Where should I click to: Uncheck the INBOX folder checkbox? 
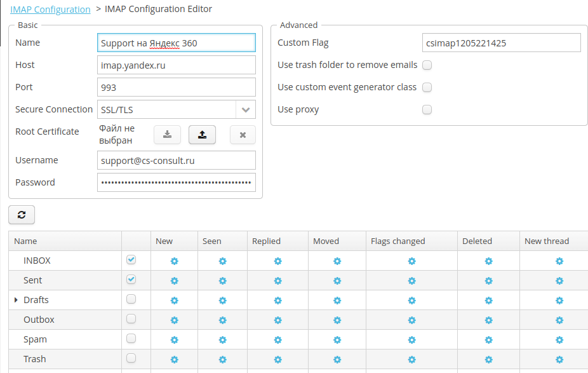(131, 260)
